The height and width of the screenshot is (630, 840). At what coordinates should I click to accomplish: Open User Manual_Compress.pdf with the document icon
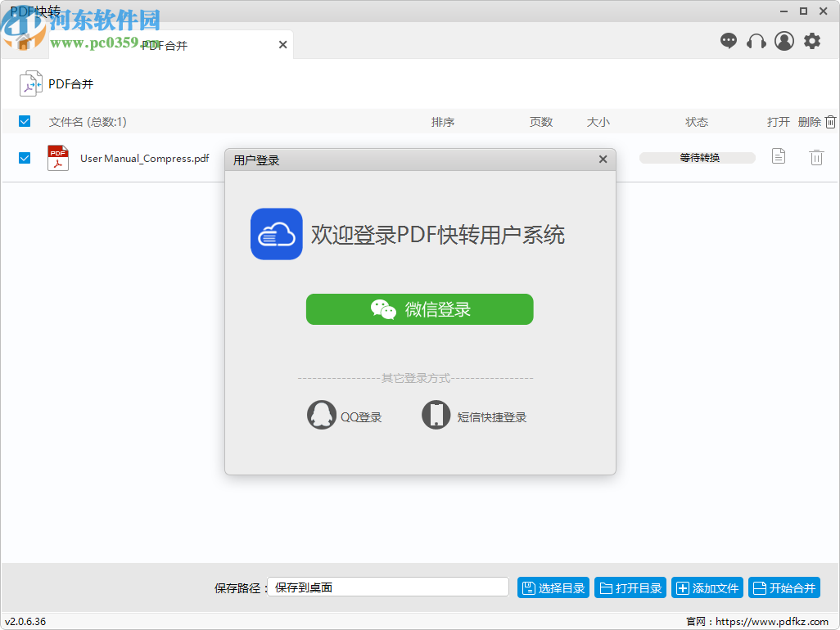[x=778, y=157]
